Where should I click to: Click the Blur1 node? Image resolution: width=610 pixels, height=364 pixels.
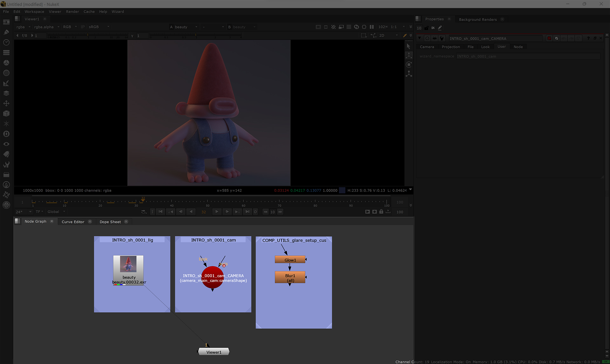pyautogui.click(x=290, y=278)
